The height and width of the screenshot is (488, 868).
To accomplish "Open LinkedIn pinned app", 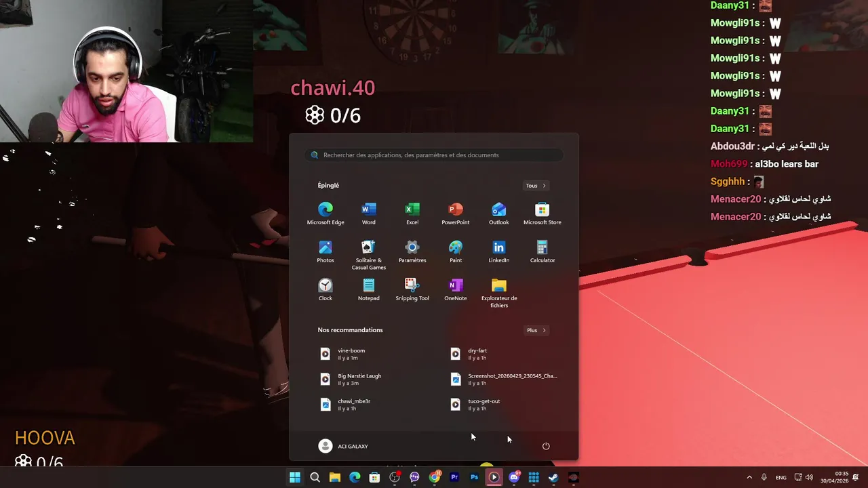I will click(x=499, y=251).
